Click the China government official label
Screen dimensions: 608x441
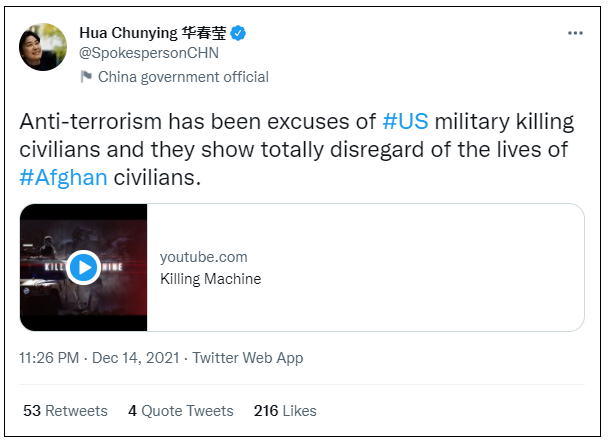(183, 77)
